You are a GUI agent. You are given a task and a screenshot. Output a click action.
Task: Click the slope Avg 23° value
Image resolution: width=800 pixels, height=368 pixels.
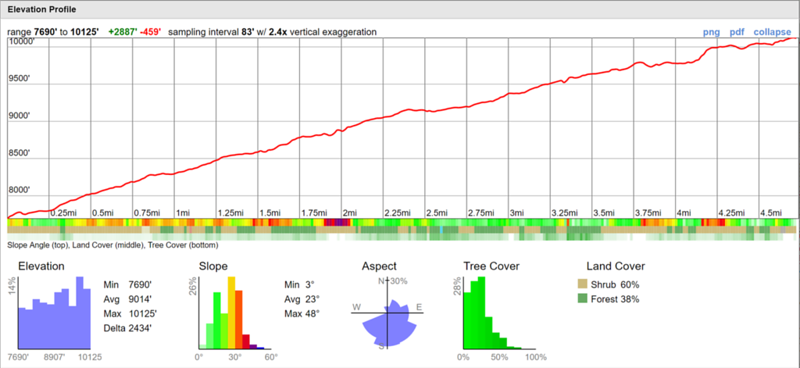[x=302, y=299]
